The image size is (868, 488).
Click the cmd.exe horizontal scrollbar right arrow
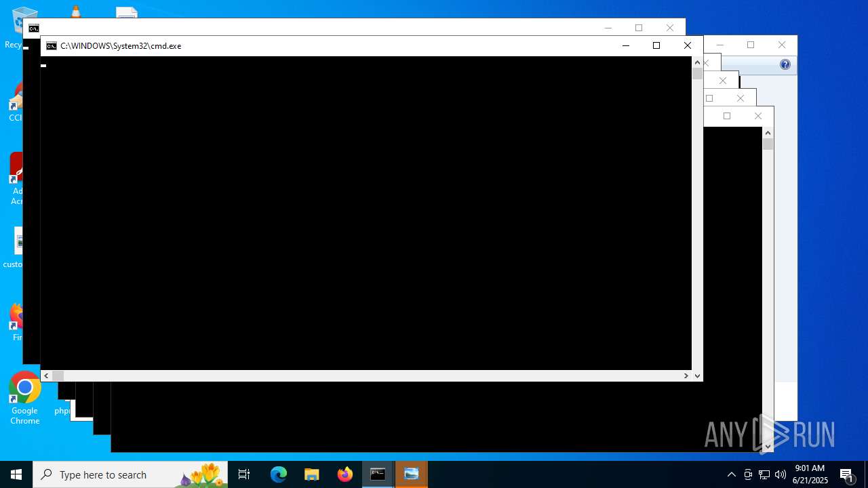686,375
